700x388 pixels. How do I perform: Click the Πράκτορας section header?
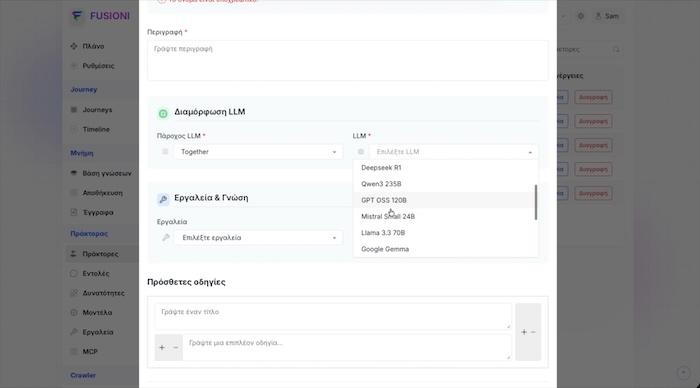click(x=89, y=234)
